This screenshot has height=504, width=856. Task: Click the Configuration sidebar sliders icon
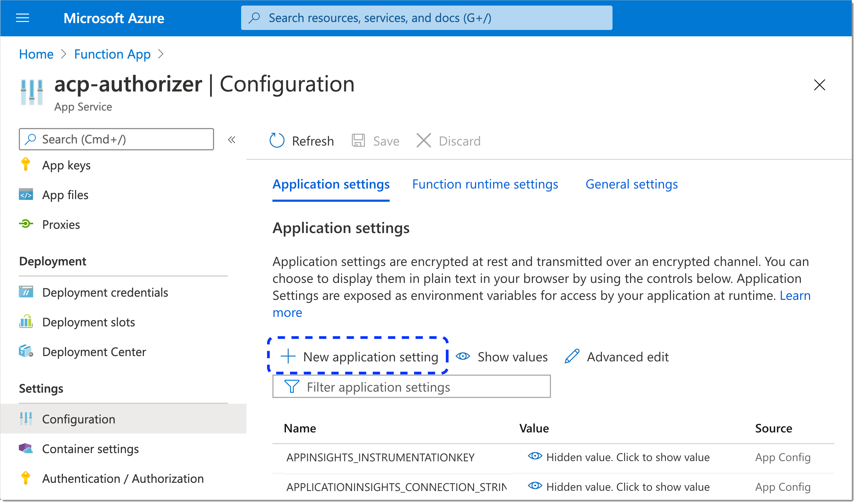pyautogui.click(x=26, y=419)
